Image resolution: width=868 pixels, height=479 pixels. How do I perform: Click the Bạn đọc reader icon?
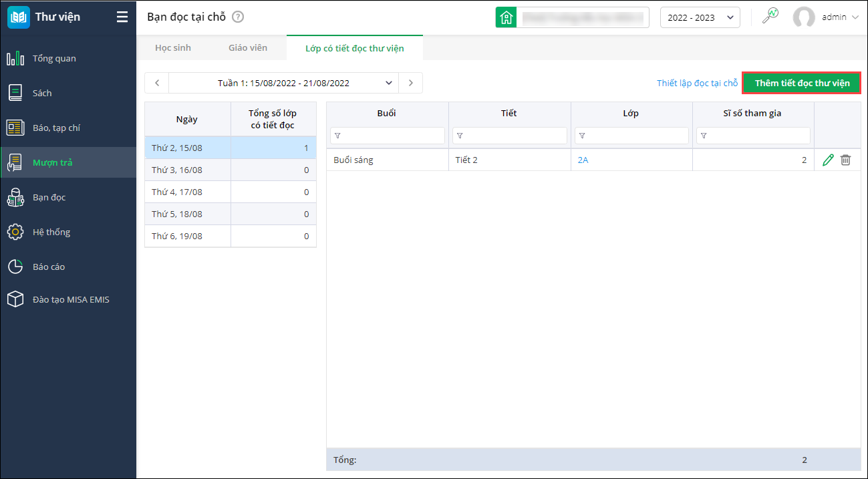tap(15, 197)
